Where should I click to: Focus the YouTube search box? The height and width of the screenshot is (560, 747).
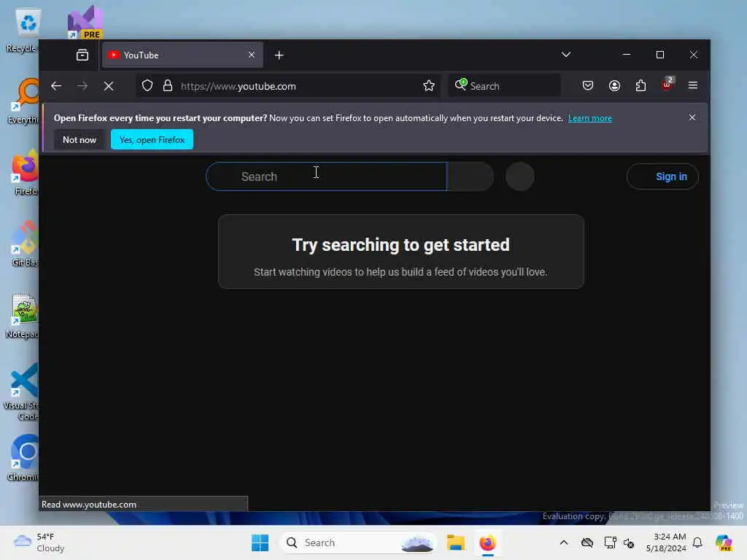pyautogui.click(x=326, y=176)
